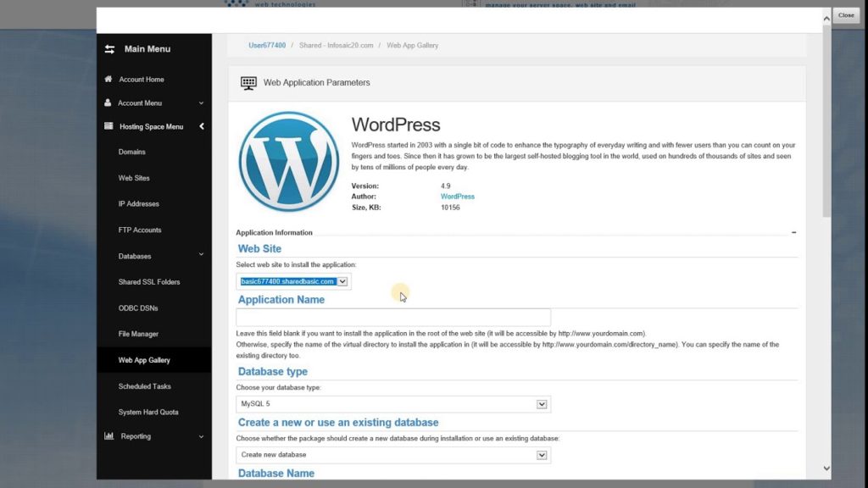Viewport: 868px width, 488px height.
Task: Open the WordPress author link
Action: point(457,197)
